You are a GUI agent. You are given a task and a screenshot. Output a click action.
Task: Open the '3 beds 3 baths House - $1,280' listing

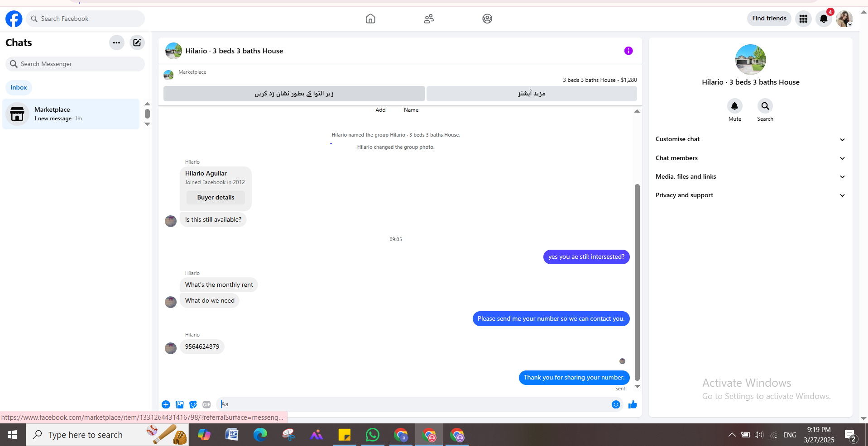pyautogui.click(x=600, y=80)
